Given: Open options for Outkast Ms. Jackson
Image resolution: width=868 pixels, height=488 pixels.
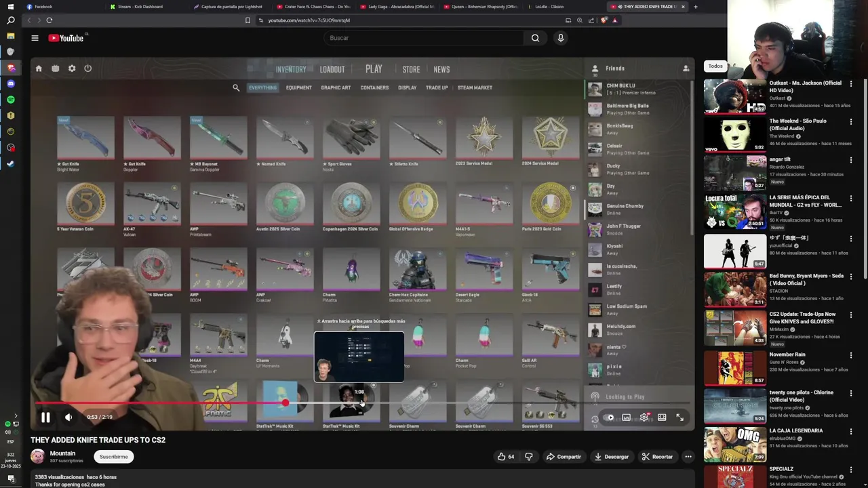Looking at the screenshot, I should point(851,84).
